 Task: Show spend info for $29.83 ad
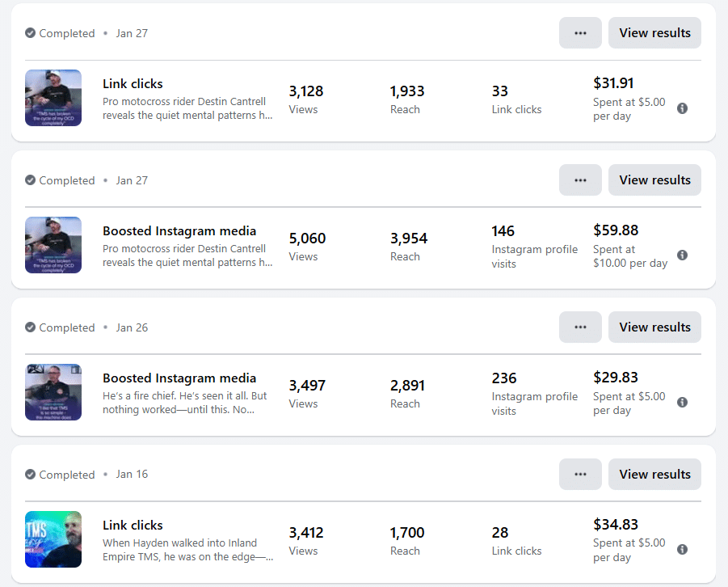click(x=682, y=403)
